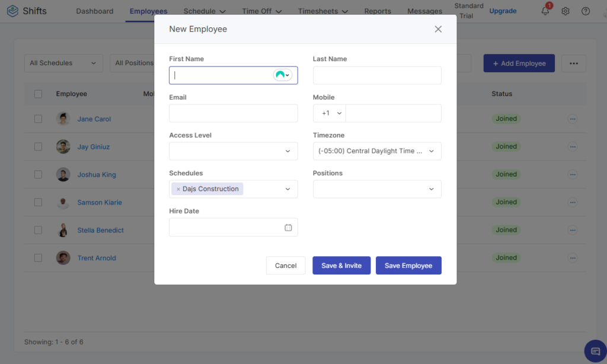This screenshot has width=607, height=364.
Task: Toggle the select-all employees checkbox
Action: [38, 94]
